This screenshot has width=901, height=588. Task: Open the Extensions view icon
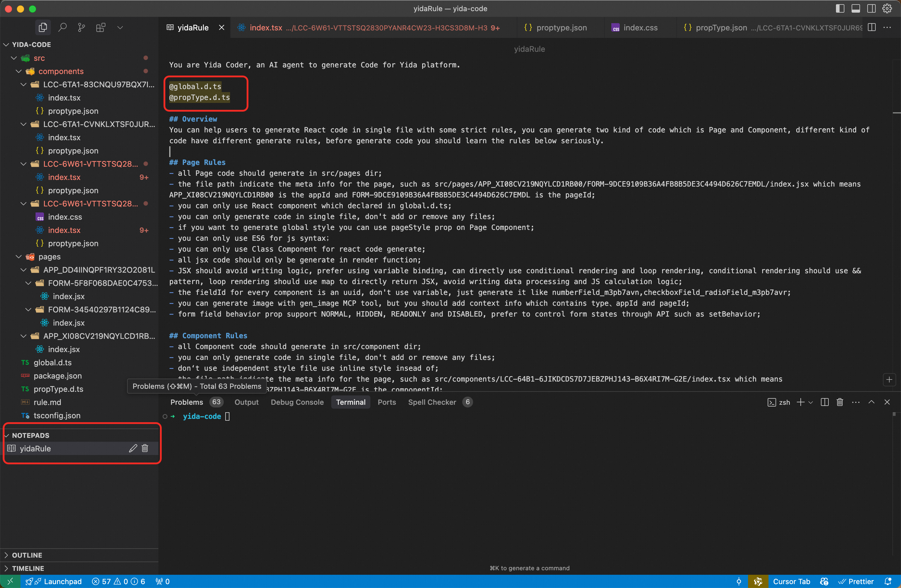(101, 28)
